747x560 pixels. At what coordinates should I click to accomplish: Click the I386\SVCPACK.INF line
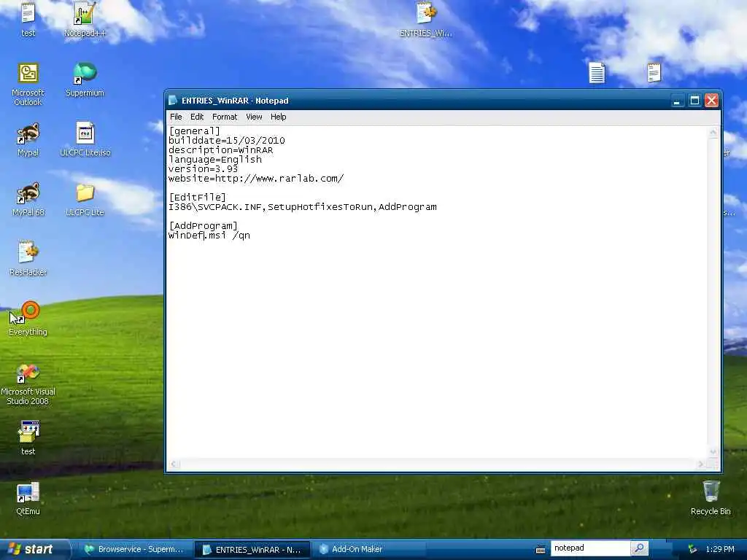click(303, 206)
